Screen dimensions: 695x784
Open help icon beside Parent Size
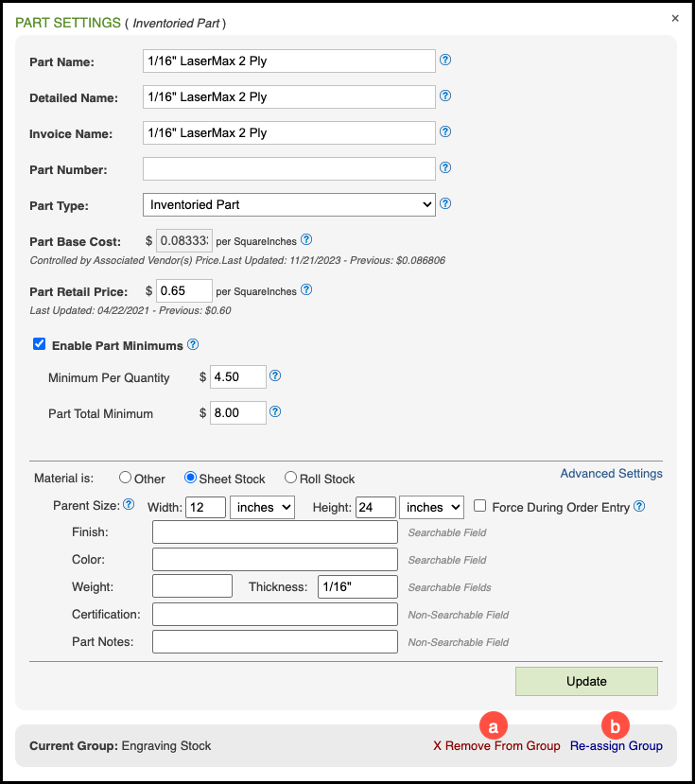(129, 504)
